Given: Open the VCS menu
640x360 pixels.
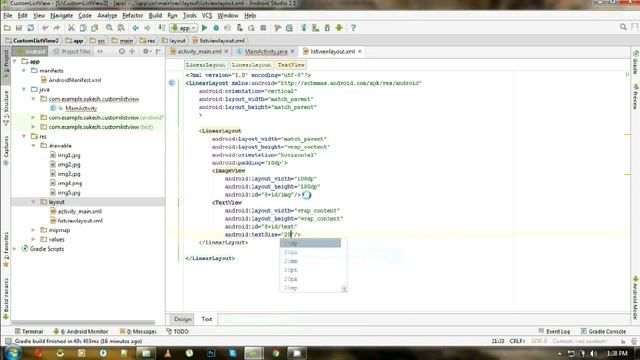Looking at the screenshot, I should (207, 16).
